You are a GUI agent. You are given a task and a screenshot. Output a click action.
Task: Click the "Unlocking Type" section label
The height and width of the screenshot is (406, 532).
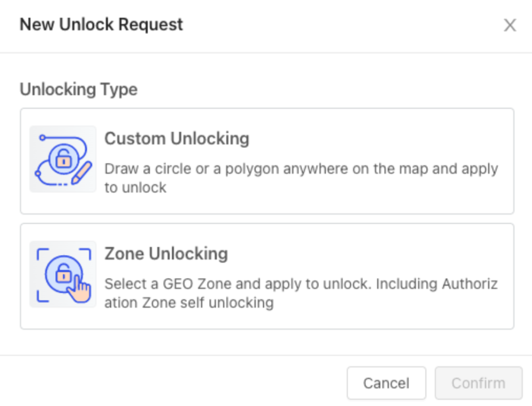(78, 89)
